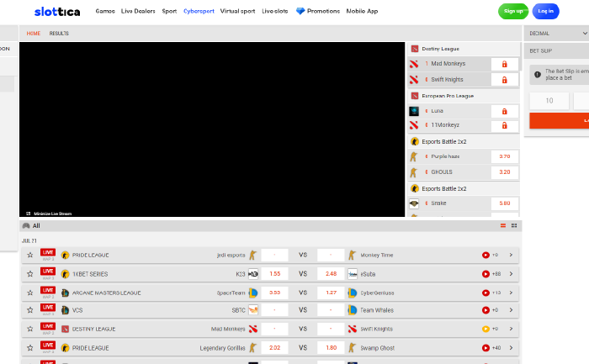Viewport: 589px width, 364px height.
Task: Select Purple haze odds 3.70
Action: pyautogui.click(x=505, y=156)
